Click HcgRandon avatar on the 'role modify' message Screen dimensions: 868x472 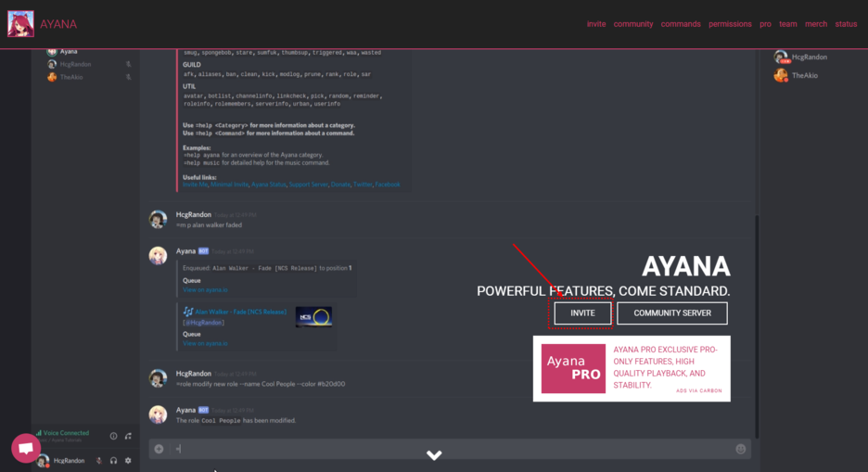point(158,378)
